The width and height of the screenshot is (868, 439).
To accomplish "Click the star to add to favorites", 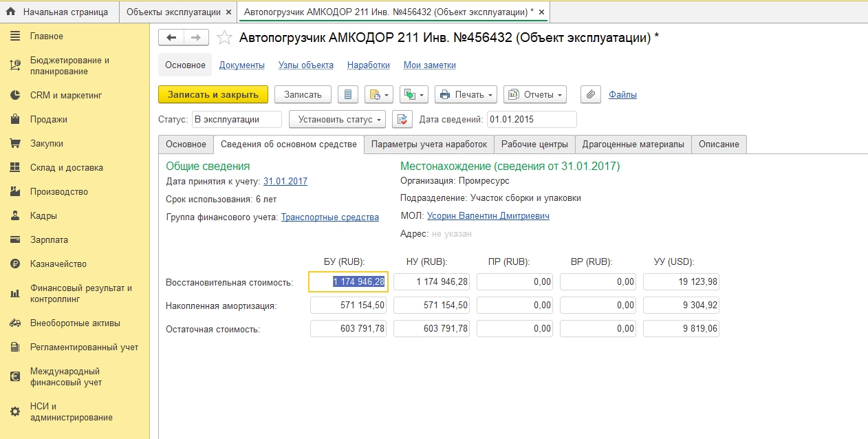I will (x=224, y=38).
